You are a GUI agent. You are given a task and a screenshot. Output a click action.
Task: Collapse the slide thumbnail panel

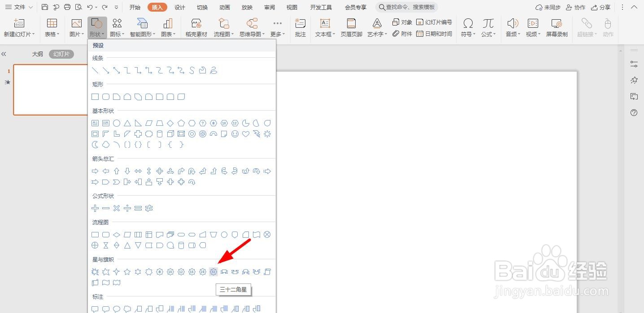4,54
